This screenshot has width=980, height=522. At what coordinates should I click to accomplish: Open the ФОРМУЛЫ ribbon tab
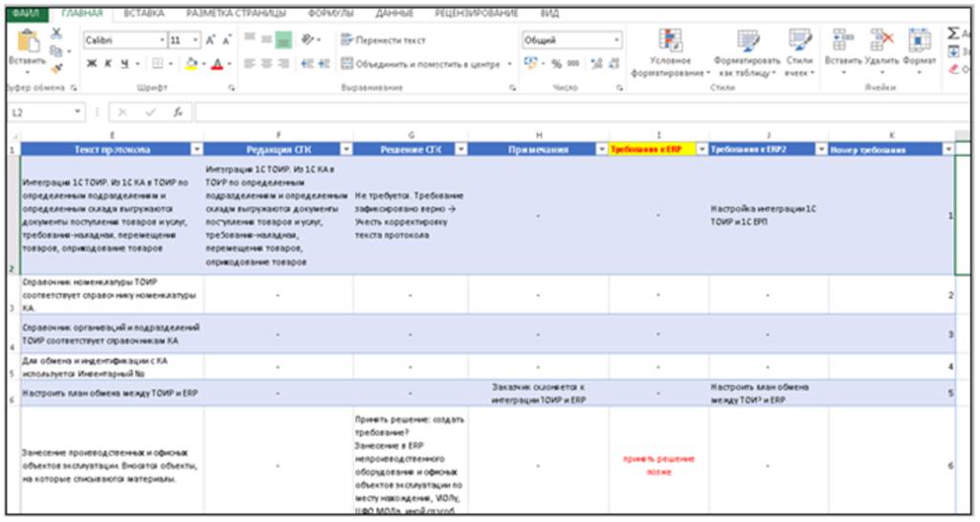click(331, 13)
